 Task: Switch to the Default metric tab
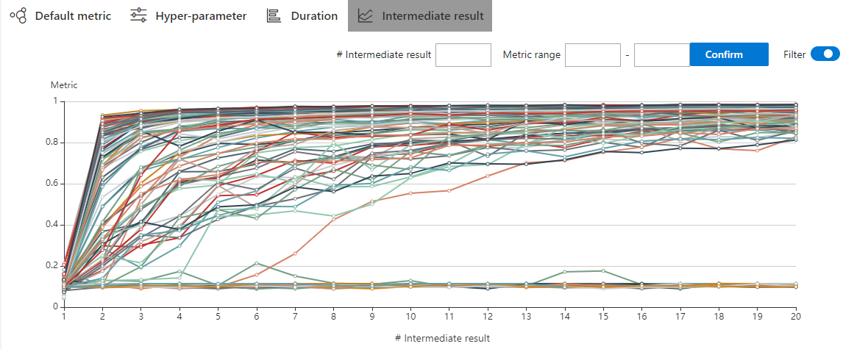click(73, 15)
